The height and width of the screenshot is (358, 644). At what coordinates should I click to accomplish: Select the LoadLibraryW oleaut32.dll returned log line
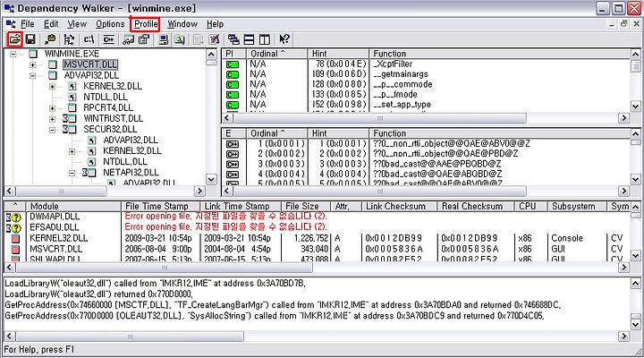(98, 294)
